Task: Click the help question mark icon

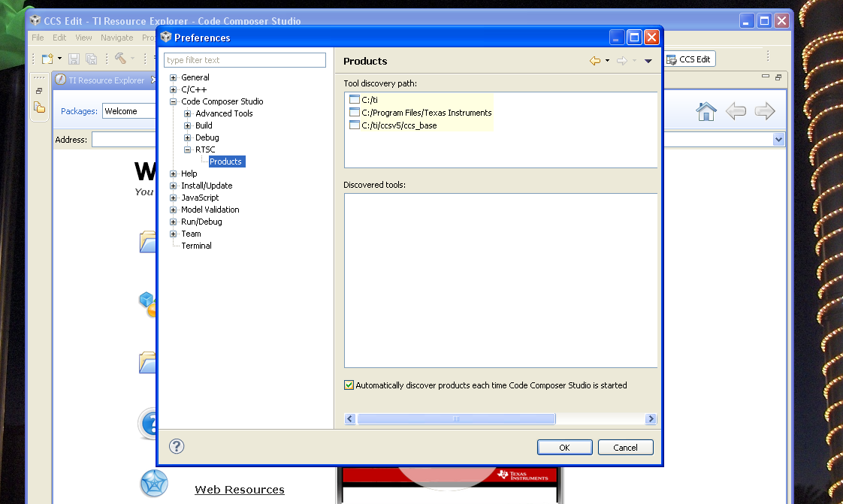Action: tap(177, 446)
